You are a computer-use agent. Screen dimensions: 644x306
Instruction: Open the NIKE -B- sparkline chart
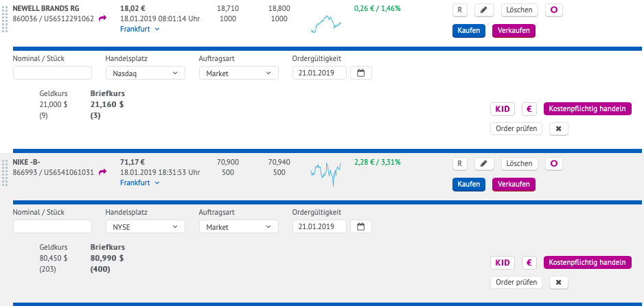(x=325, y=174)
